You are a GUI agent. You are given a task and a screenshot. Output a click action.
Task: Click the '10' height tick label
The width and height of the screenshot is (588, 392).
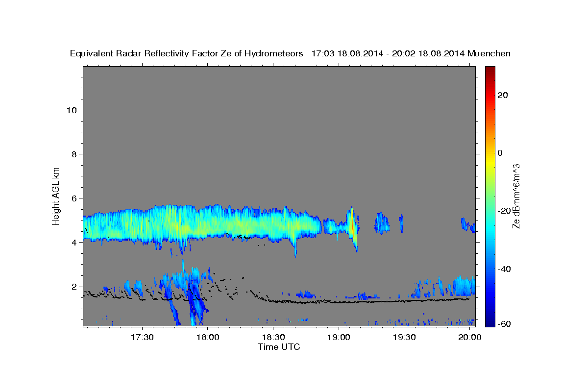point(72,110)
